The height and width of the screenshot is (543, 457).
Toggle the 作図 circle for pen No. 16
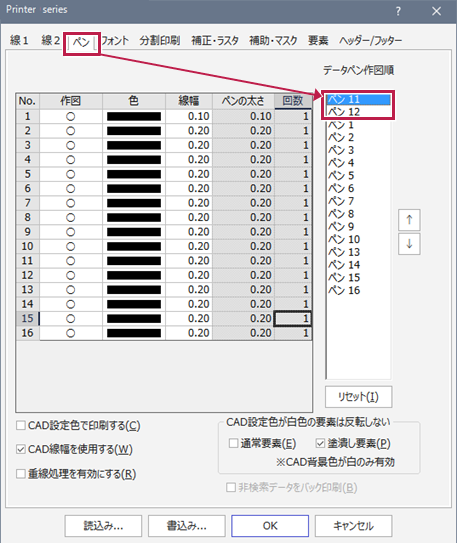(71, 333)
